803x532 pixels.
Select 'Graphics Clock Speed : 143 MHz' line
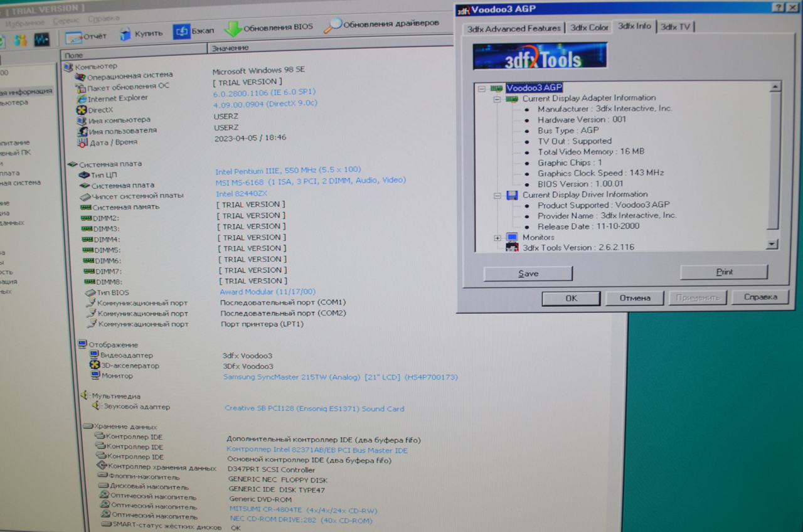(x=600, y=173)
